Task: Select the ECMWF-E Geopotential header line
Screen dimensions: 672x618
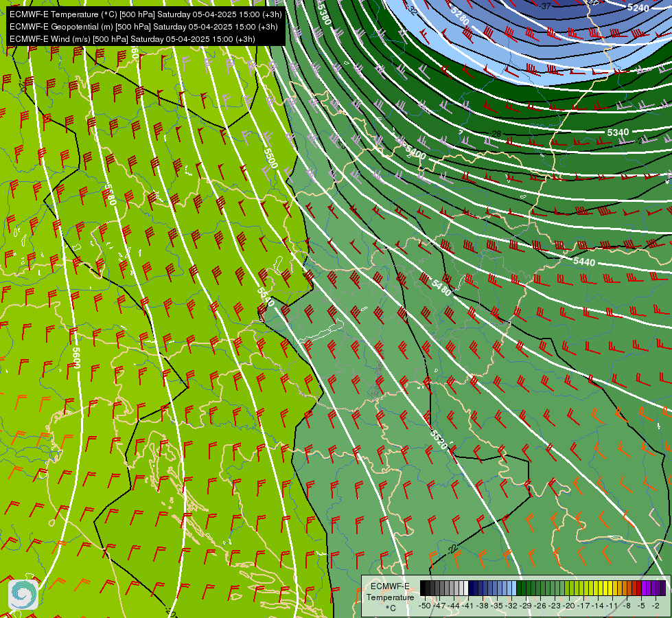Action: point(143,27)
